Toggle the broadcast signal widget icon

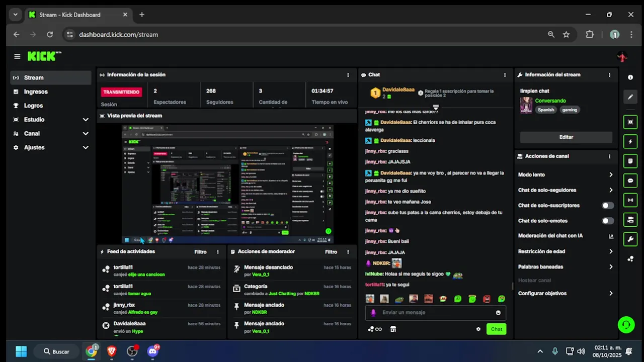click(x=630, y=200)
